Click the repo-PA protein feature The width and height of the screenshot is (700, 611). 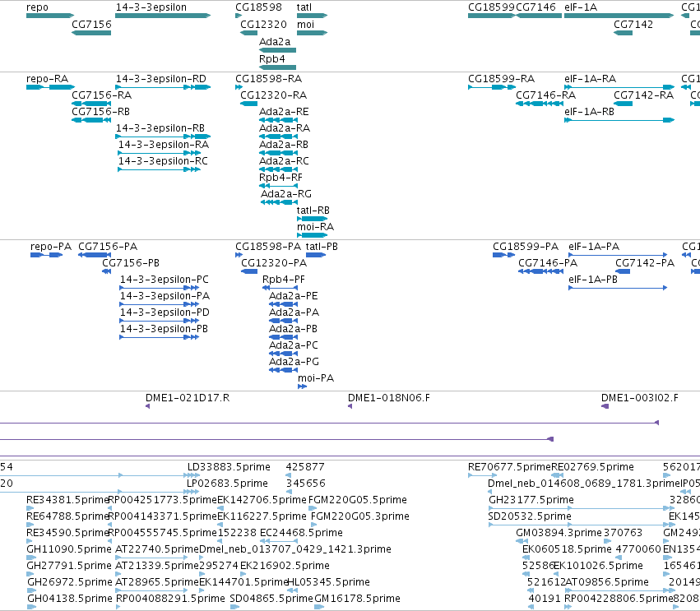tap(46, 255)
